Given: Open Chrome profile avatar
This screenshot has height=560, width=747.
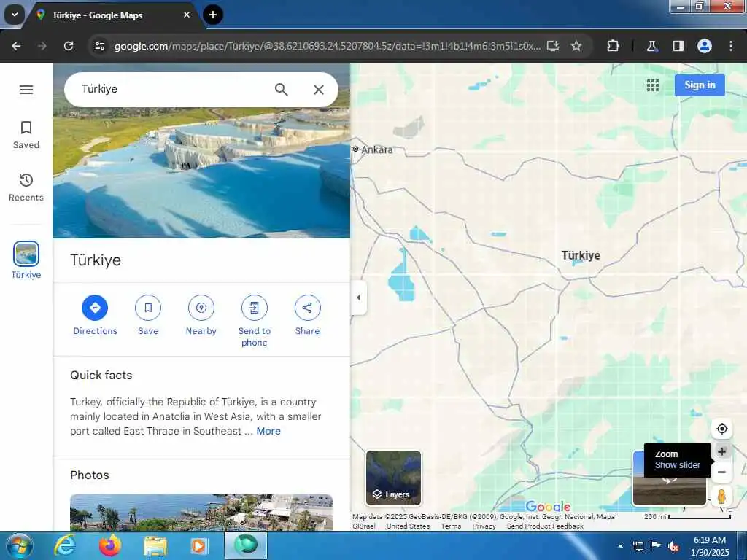Looking at the screenshot, I should coord(705,46).
